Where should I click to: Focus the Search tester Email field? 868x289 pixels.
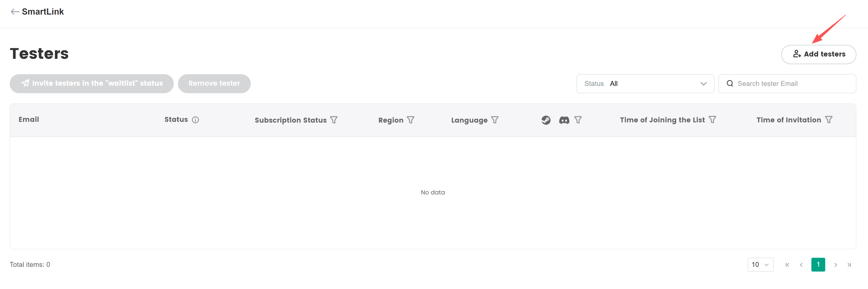[x=792, y=83]
